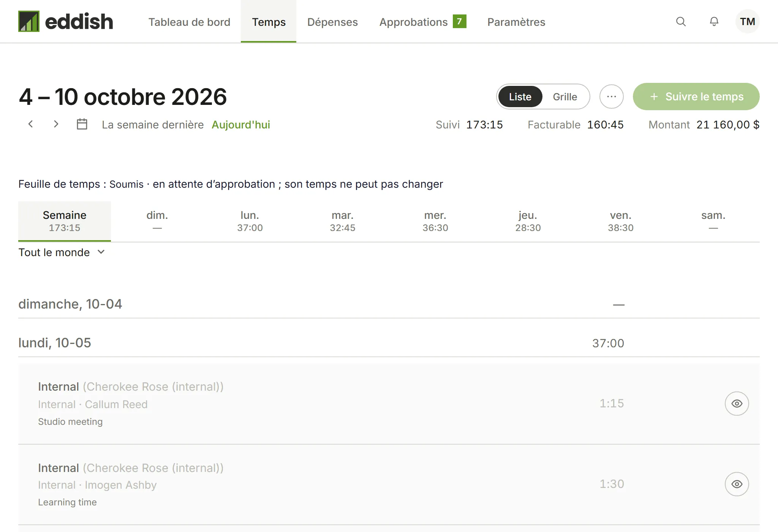
Task: Open the Approbations tab with badge
Action: [422, 22]
